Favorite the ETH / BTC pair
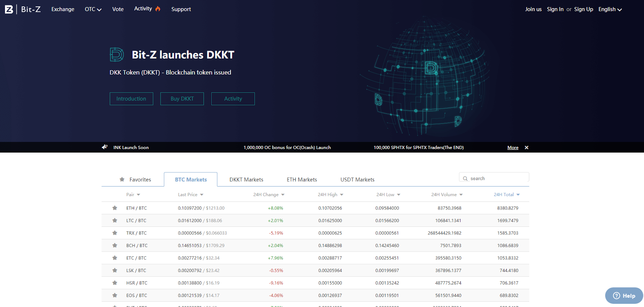The height and width of the screenshot is (307, 644). 115,208
